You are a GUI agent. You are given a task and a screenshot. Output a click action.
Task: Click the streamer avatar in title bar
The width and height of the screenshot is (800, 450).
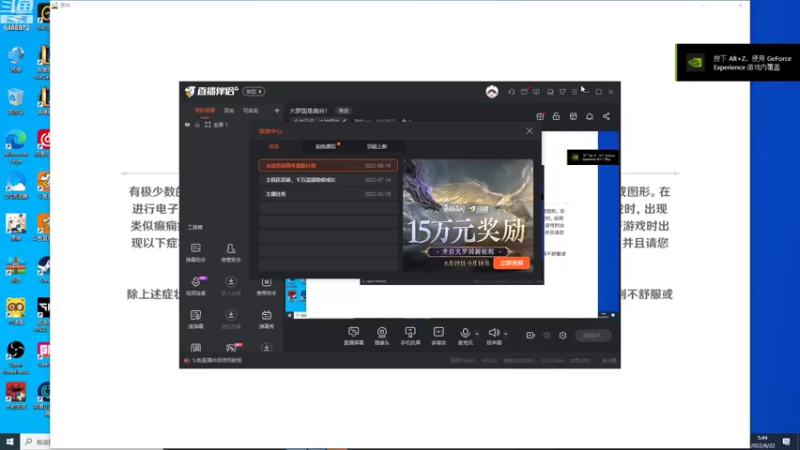[492, 92]
